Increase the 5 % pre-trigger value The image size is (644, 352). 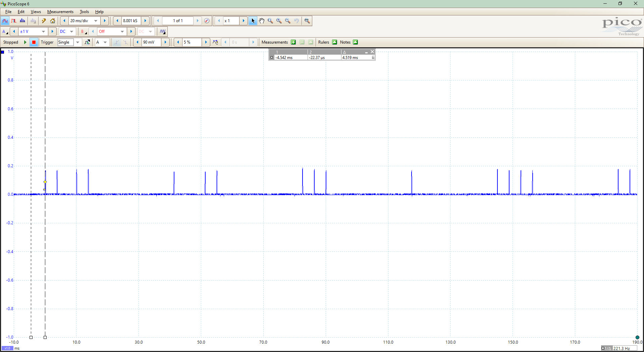[206, 42]
